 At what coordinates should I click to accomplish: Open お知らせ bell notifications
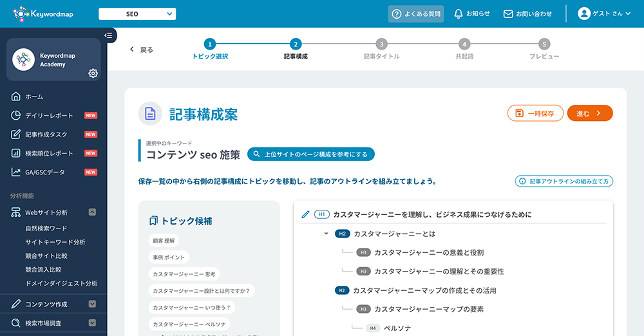click(x=472, y=14)
